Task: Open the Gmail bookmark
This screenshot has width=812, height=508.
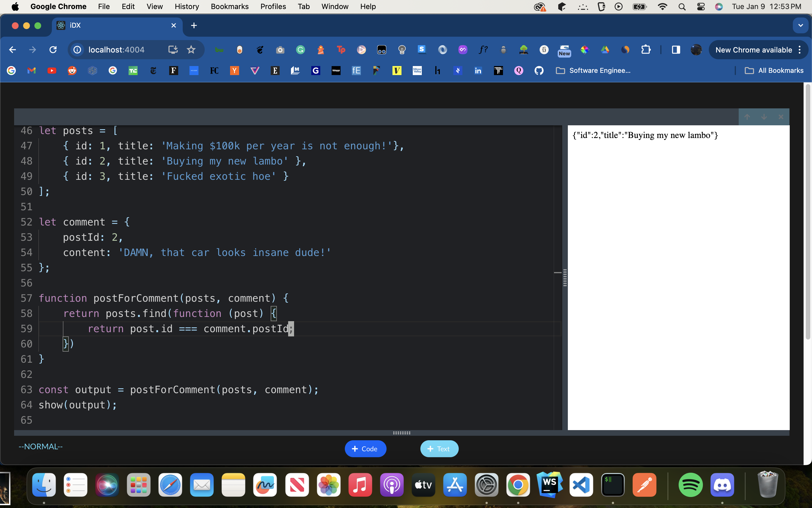Action: coord(32,71)
